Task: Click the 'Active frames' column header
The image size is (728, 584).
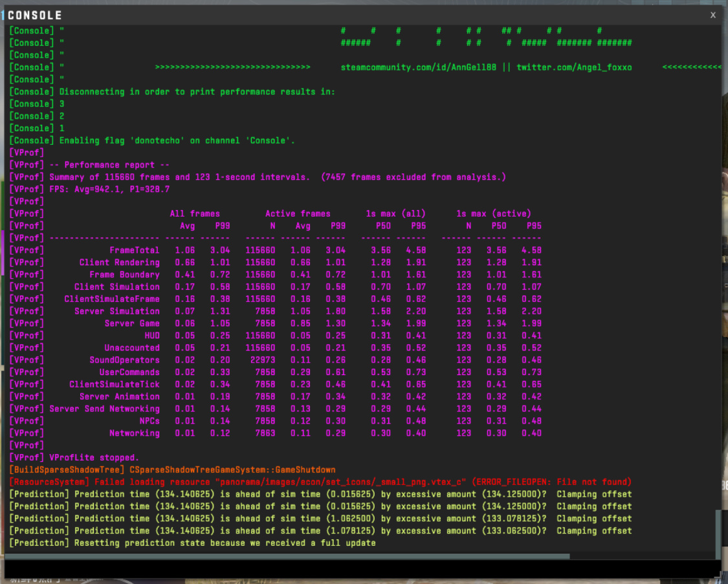Action: coord(298,213)
